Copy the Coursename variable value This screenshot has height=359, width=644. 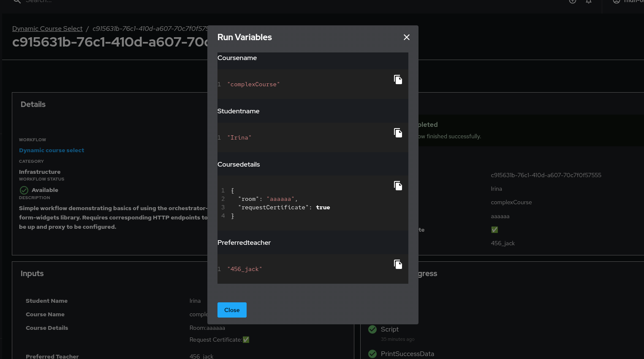[x=398, y=79]
